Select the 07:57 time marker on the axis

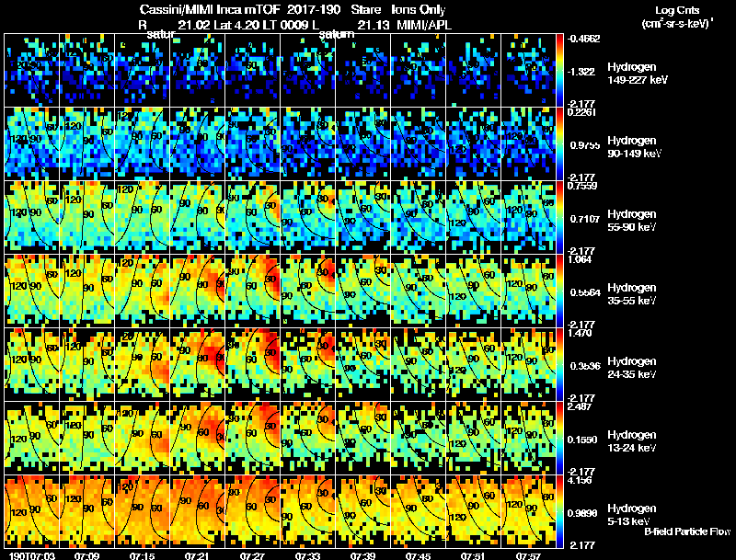pos(528,555)
